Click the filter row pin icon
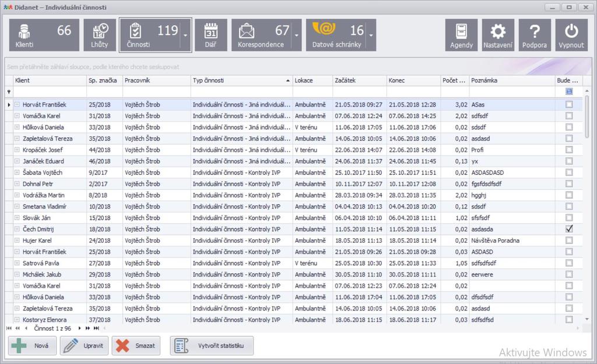 [9, 91]
